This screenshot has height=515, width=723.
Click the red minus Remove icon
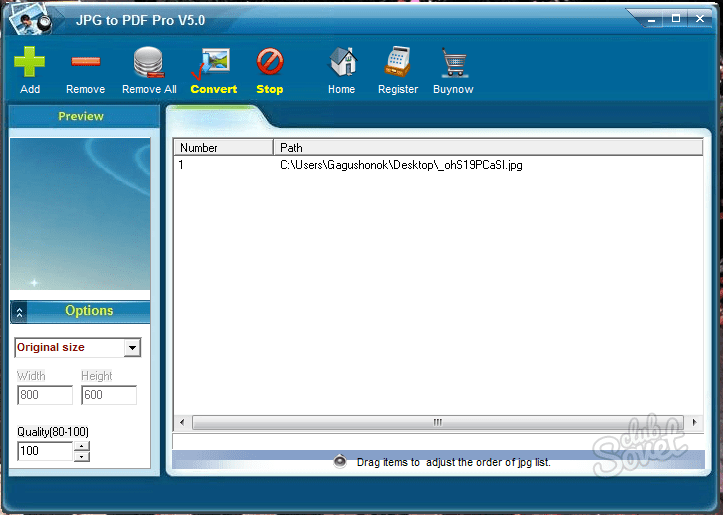[86, 61]
